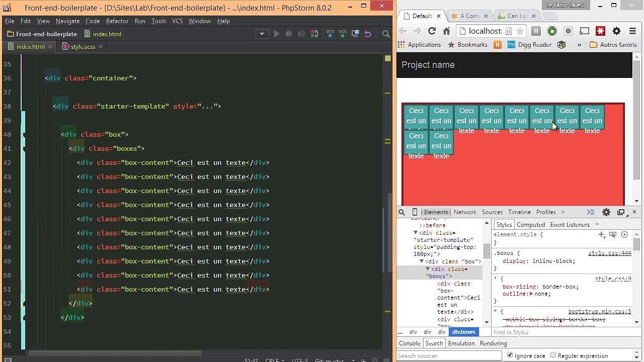Reload the page in Chrome
The width and height of the screenshot is (644, 362).
432,31
